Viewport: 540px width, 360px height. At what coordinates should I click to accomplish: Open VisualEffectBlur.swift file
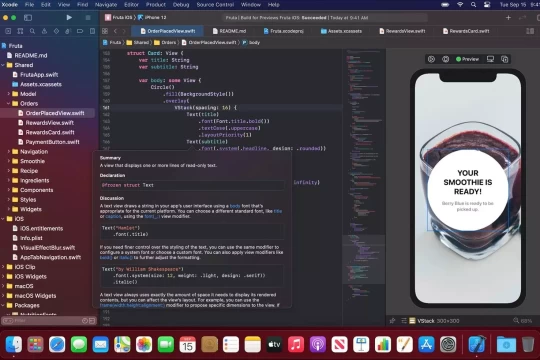[47, 248]
